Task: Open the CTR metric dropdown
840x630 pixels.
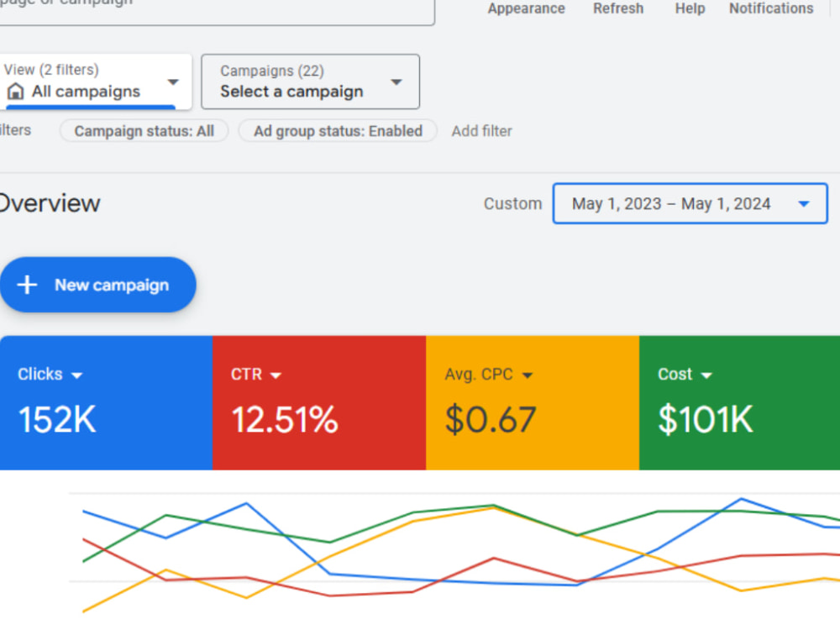Action: [x=256, y=375]
